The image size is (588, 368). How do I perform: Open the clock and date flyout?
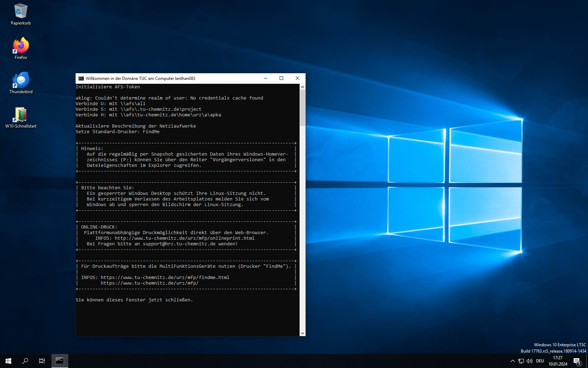tap(558, 361)
